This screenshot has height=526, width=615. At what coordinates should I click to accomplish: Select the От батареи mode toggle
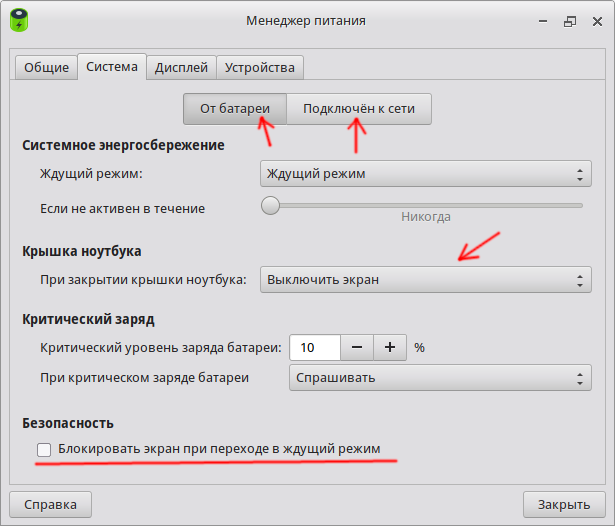pyautogui.click(x=235, y=109)
